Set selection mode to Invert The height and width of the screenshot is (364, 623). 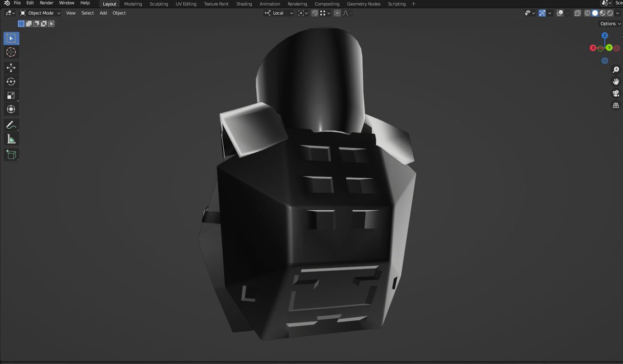44,23
